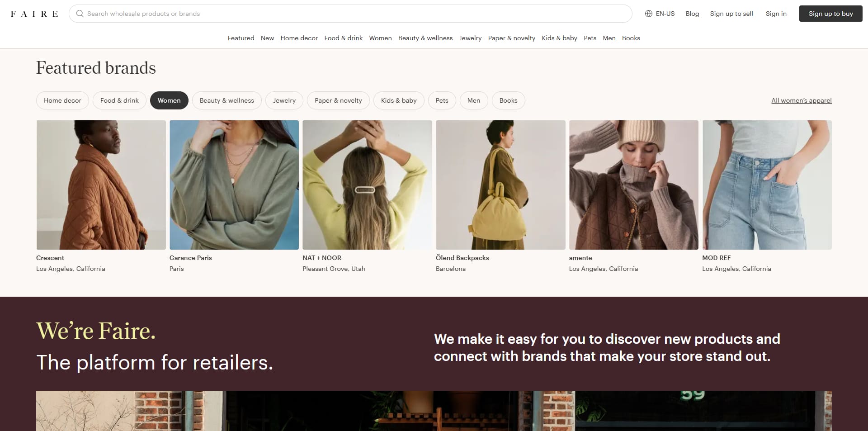The height and width of the screenshot is (431, 868).
Task: Focus the wholesale product search field
Action: pyautogui.click(x=350, y=14)
